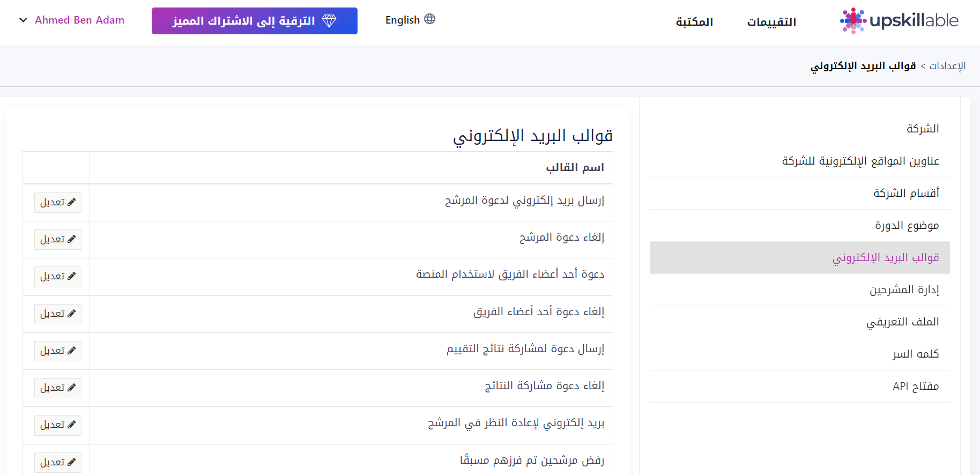Open موضوع الدورة settings section
This screenshot has width=980, height=475.
pyautogui.click(x=800, y=225)
